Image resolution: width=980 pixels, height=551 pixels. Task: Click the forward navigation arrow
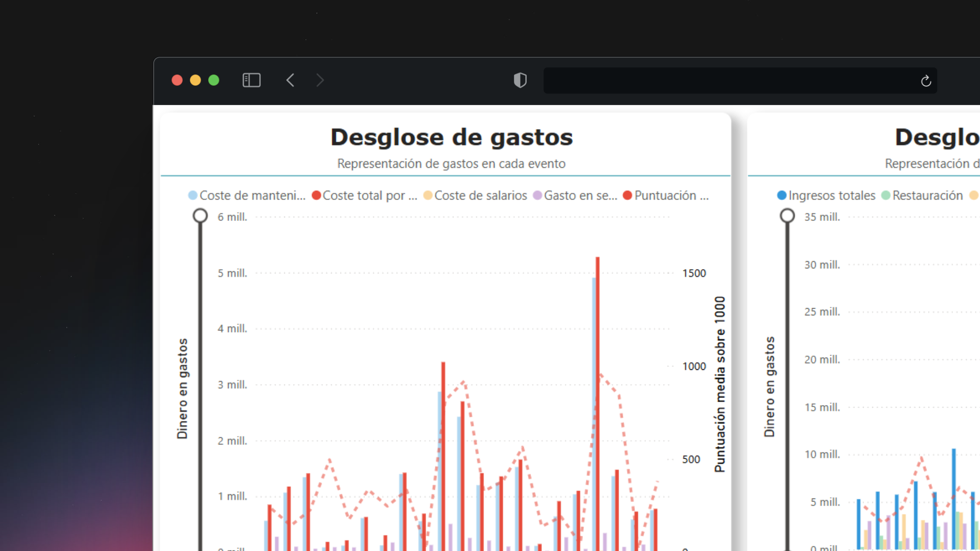click(x=320, y=80)
